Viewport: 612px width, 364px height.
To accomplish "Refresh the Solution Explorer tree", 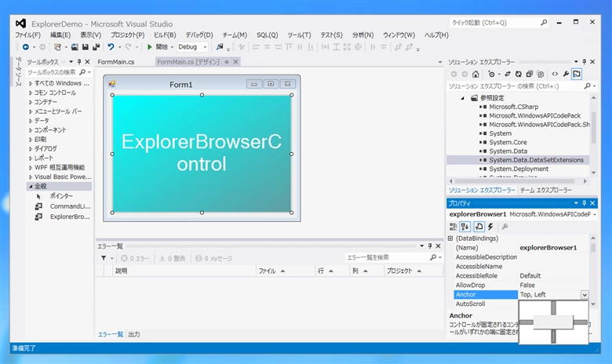I will point(519,74).
